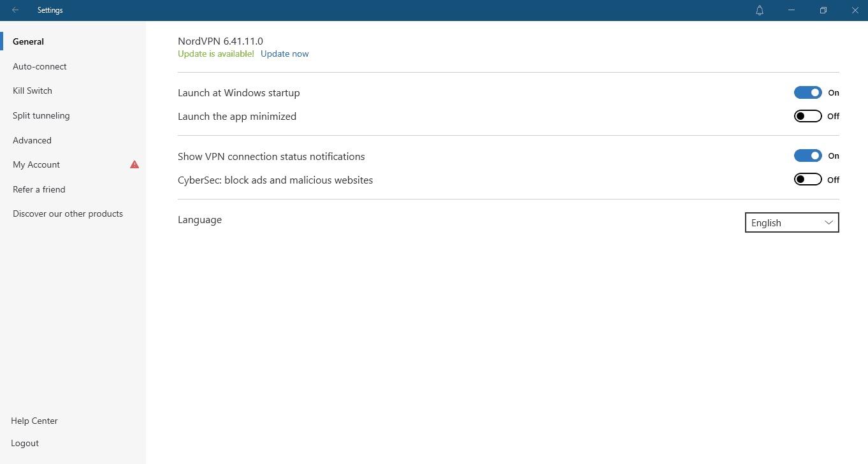Open Discover our other products
This screenshot has height=464, width=868.
tap(68, 214)
